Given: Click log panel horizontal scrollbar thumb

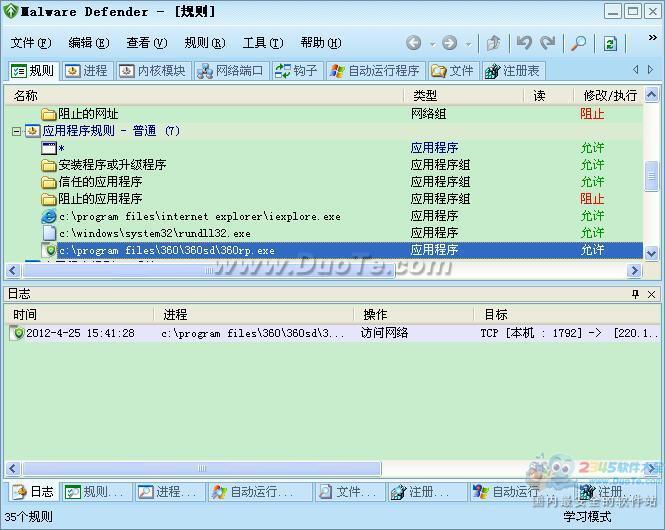Looking at the screenshot, I should point(202,469).
